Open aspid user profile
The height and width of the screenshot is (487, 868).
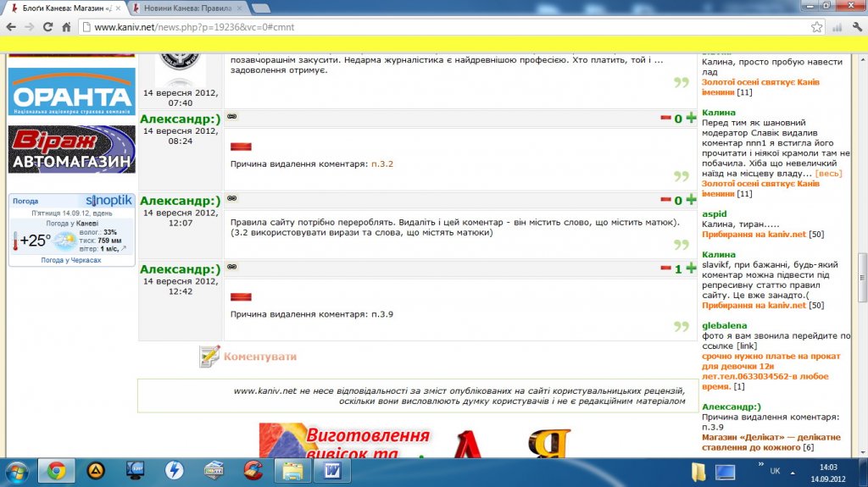tap(714, 214)
